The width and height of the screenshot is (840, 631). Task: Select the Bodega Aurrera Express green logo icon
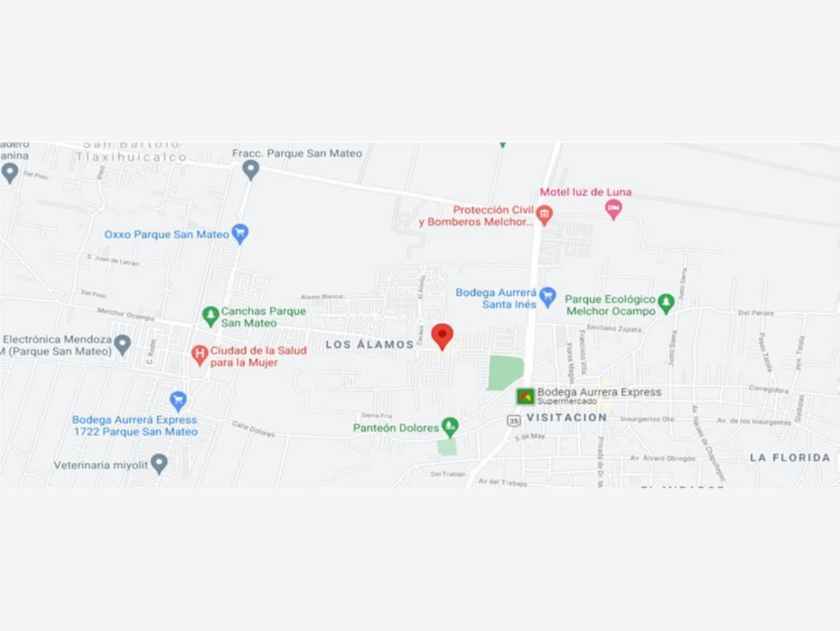click(525, 397)
